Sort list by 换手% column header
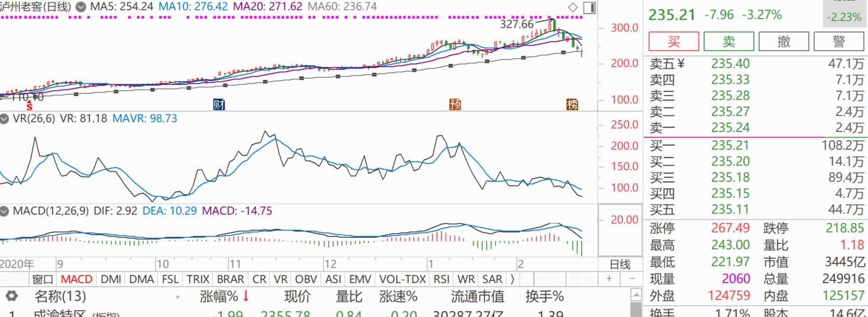 click(545, 296)
